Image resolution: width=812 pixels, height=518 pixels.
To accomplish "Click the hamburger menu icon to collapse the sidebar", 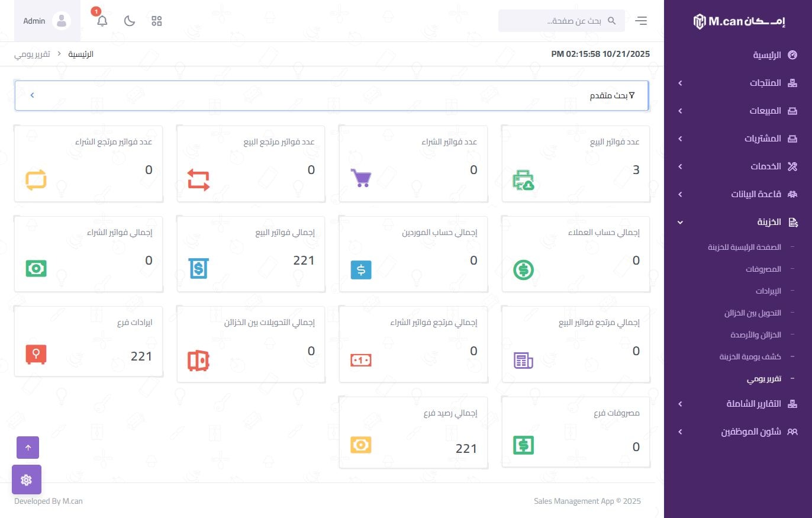I will coord(641,21).
